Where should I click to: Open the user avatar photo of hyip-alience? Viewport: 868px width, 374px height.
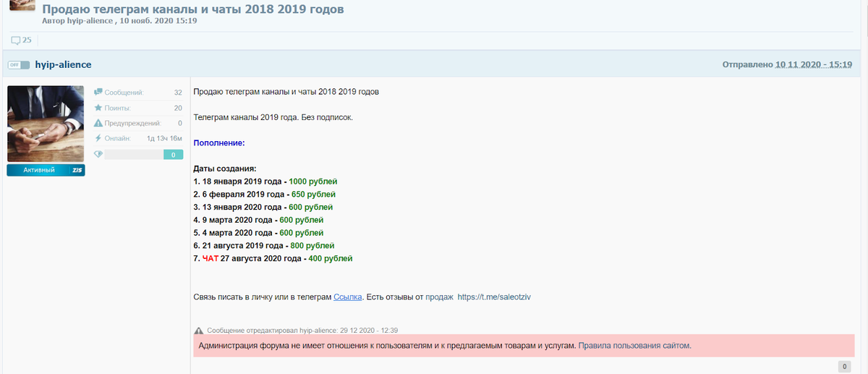(x=46, y=124)
